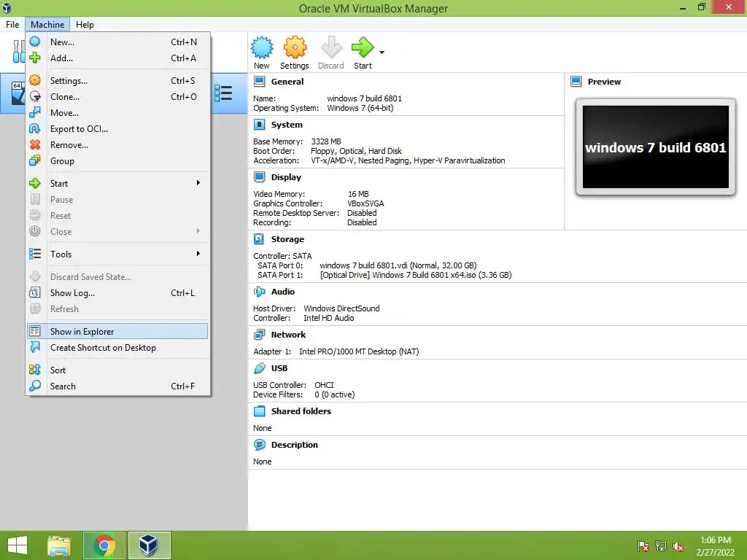Open the Description section heading
The height and width of the screenshot is (560, 747).
295,445
